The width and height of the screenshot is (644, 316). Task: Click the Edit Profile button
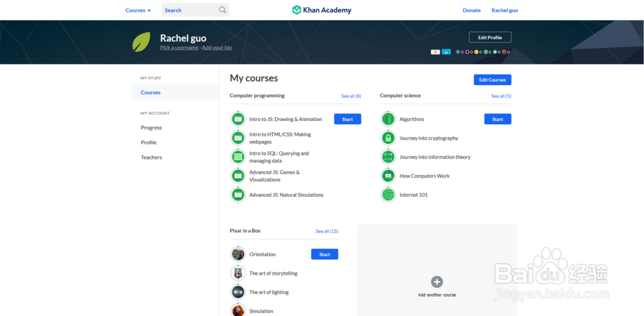(x=490, y=37)
